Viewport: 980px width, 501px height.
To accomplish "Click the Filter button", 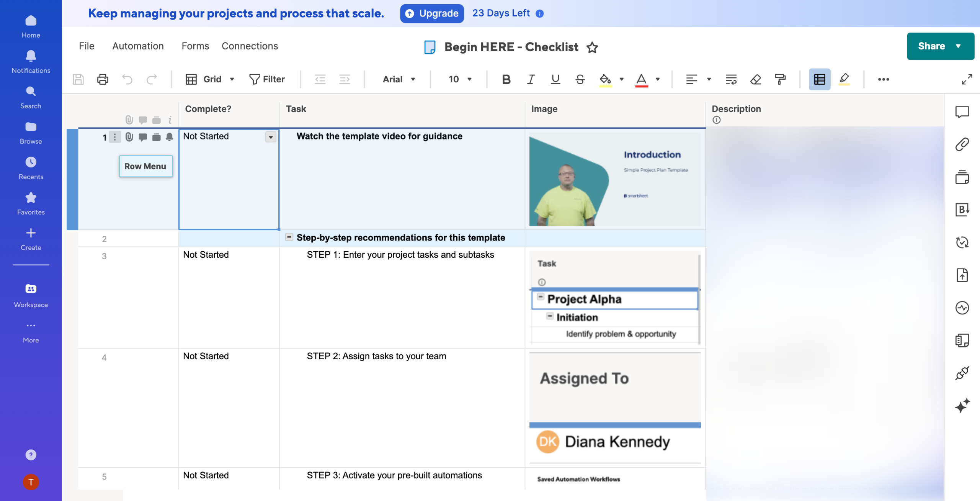I will 267,79.
